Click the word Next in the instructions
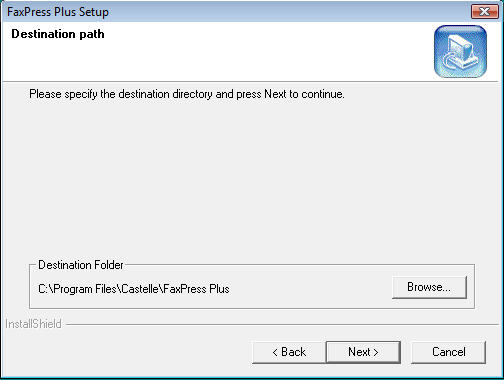The height and width of the screenshot is (380, 504). (275, 94)
